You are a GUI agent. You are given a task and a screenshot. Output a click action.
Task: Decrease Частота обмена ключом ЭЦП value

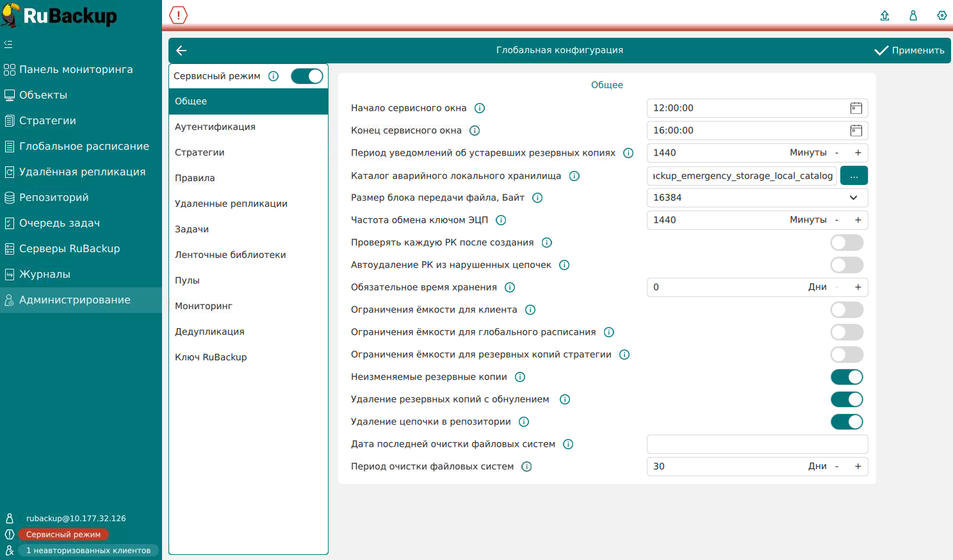click(837, 220)
